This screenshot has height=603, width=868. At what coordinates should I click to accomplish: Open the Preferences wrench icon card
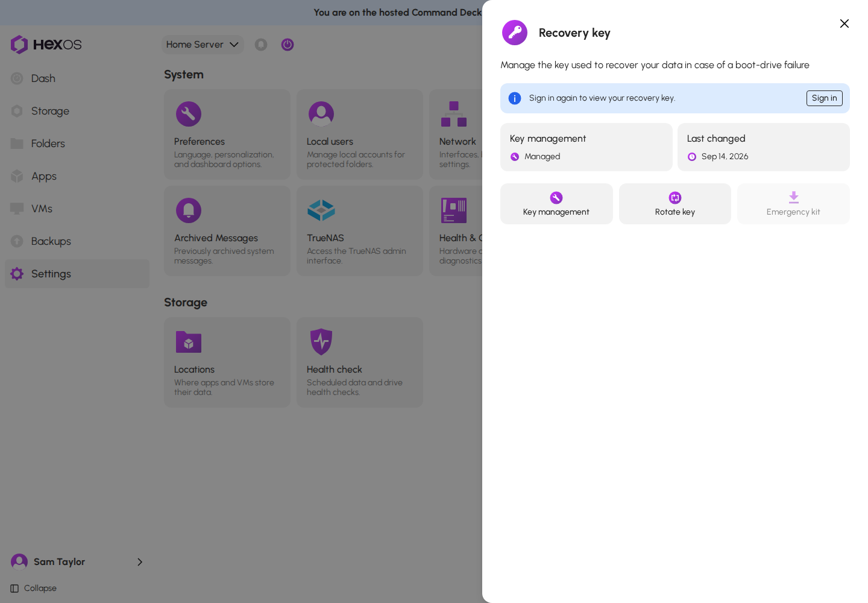click(x=227, y=134)
